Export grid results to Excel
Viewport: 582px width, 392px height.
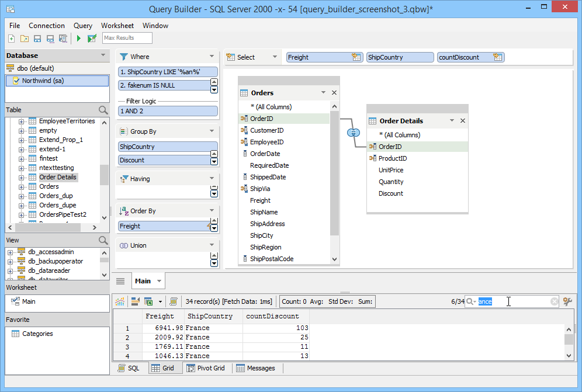(148, 301)
